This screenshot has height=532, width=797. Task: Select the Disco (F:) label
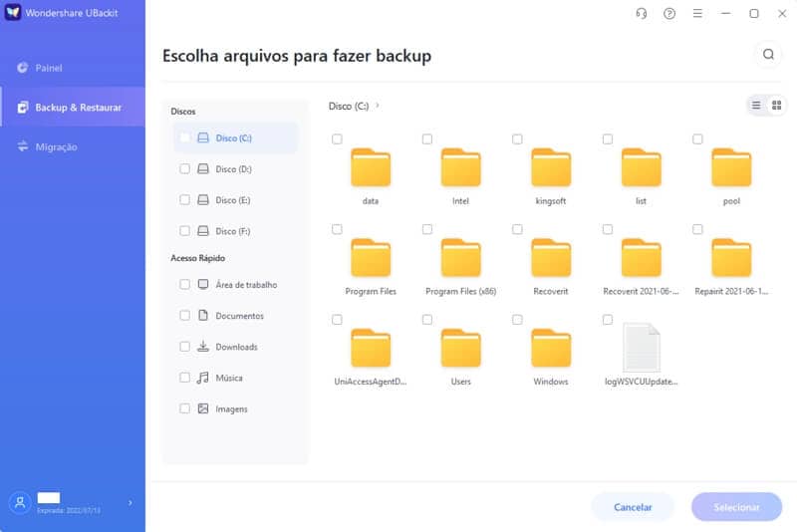(233, 231)
